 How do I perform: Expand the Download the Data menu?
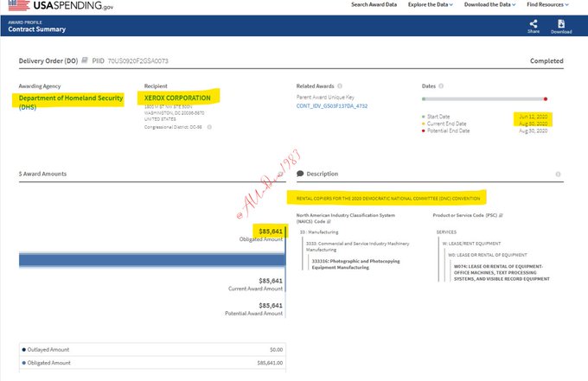(490, 5)
